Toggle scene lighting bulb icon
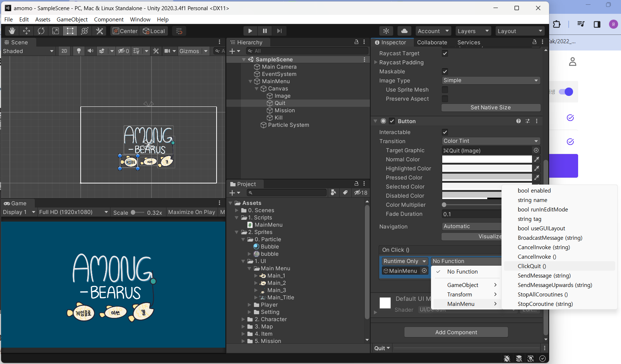 point(78,51)
